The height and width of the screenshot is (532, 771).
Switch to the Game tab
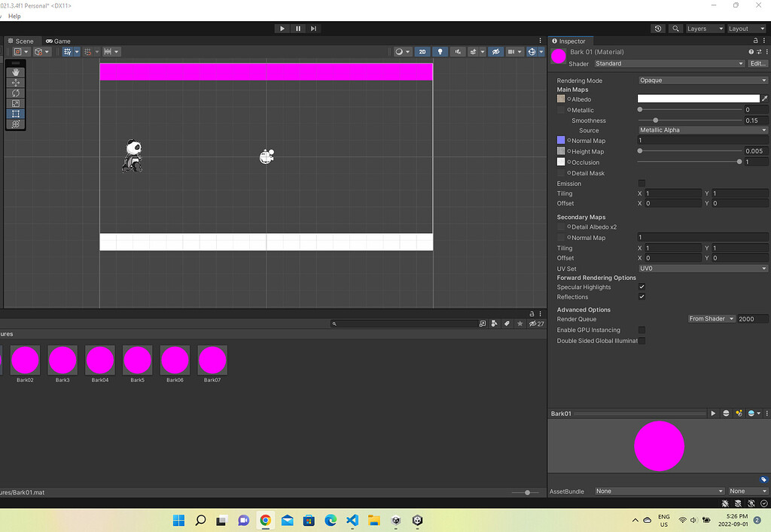pyautogui.click(x=58, y=41)
